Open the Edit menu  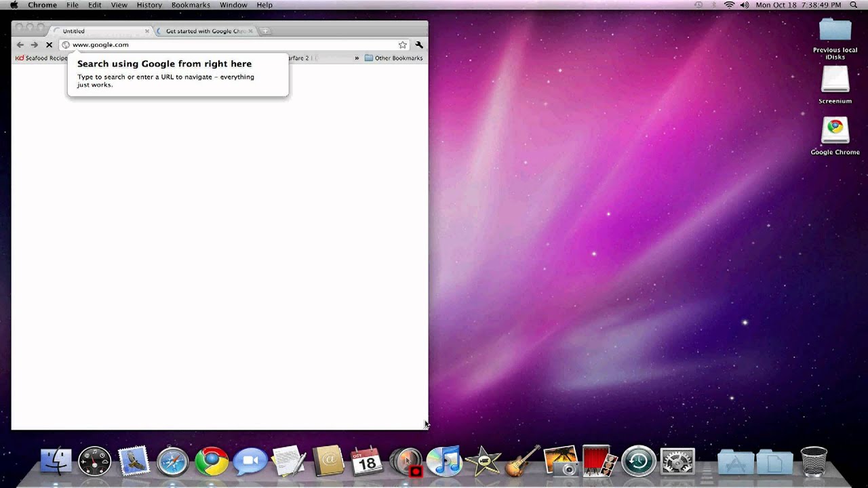(x=95, y=5)
